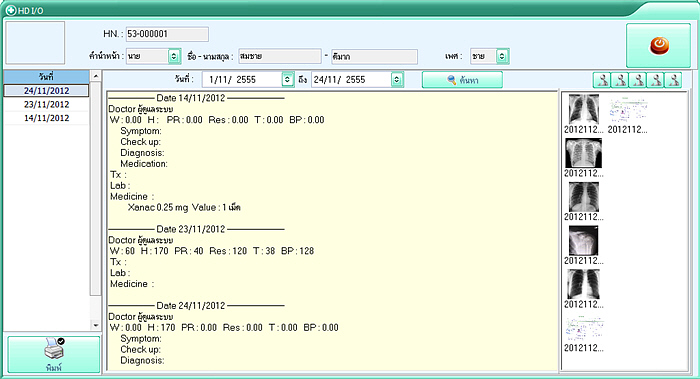Click the middle of five microscope buttons
This screenshot has height=379, width=700.
click(x=638, y=80)
